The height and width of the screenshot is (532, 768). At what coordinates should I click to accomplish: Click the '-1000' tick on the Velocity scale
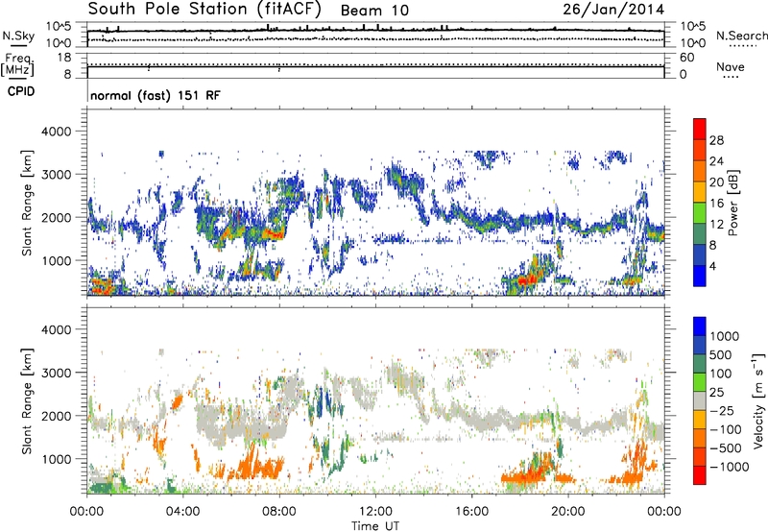click(729, 467)
